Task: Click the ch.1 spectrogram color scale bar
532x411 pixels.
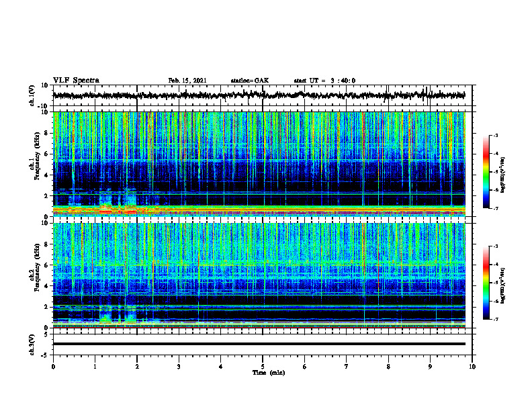Action: [x=486, y=172]
